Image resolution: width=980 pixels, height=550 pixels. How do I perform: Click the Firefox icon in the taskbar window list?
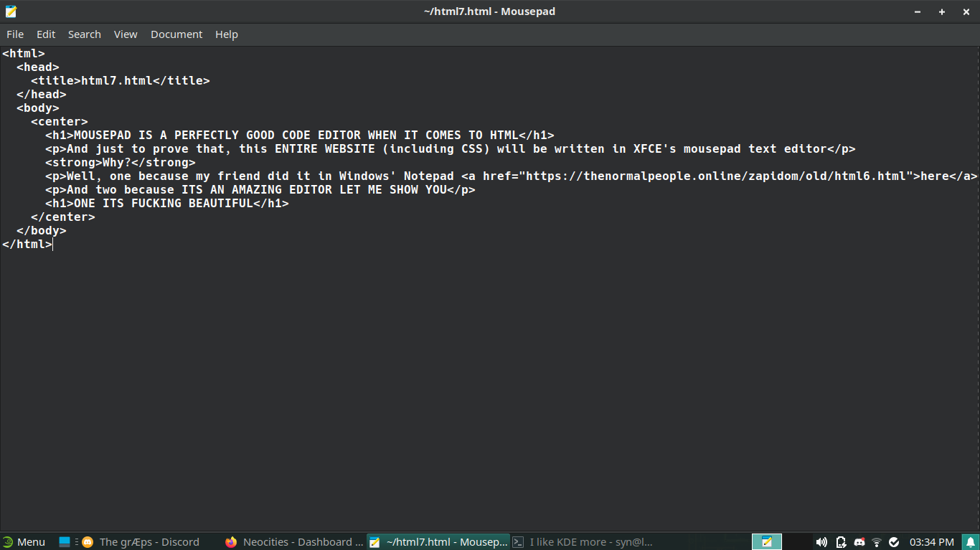231,542
